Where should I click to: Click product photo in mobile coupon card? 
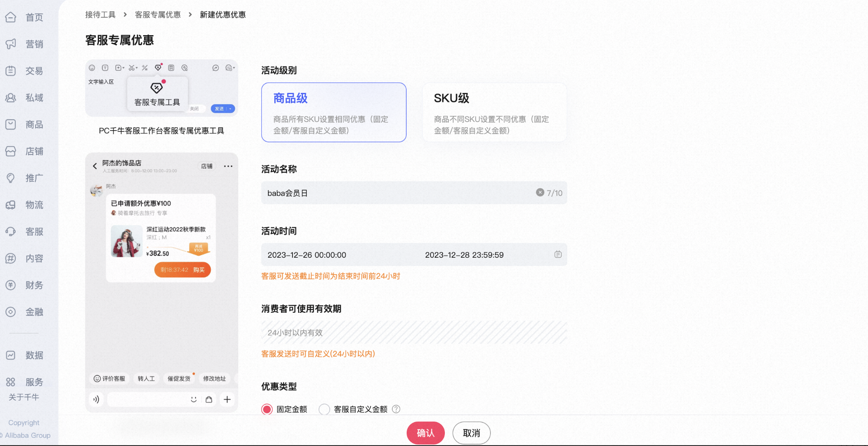pos(126,241)
